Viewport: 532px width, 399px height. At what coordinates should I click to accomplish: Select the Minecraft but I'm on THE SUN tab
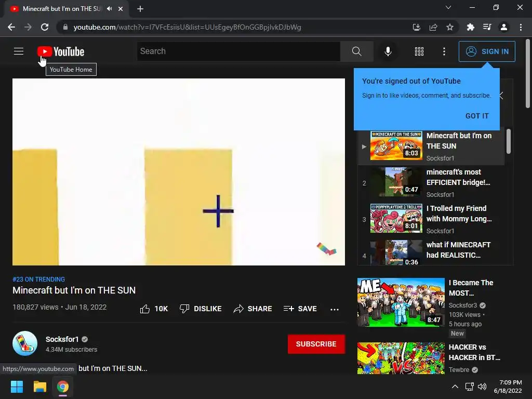click(66, 9)
